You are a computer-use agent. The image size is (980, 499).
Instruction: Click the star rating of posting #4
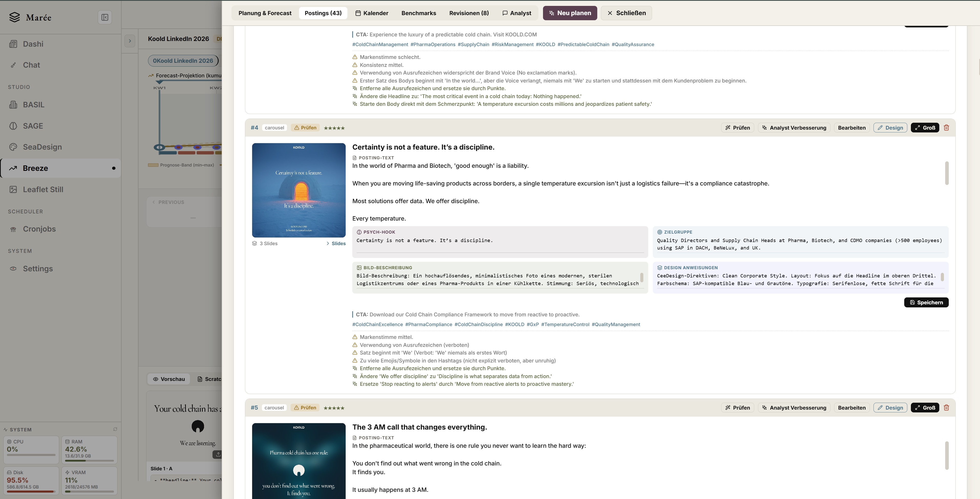(334, 128)
